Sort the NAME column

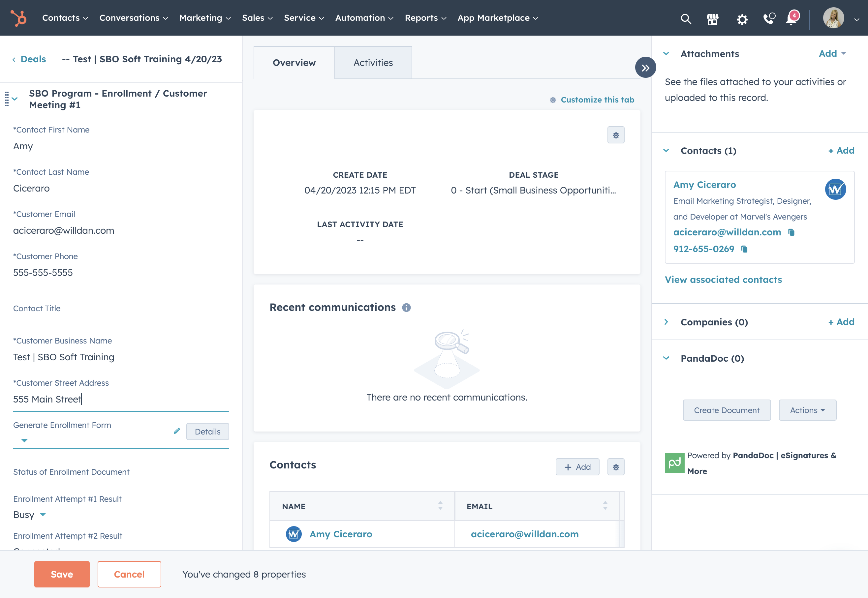(x=440, y=506)
